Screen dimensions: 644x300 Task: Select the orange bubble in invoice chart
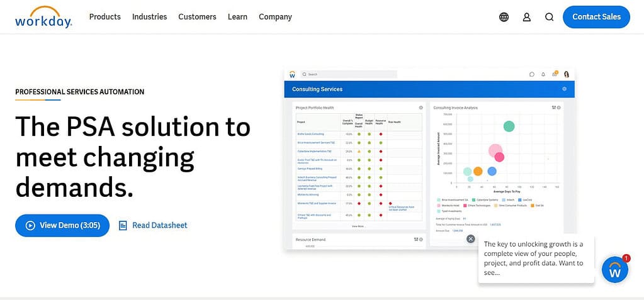478,172
